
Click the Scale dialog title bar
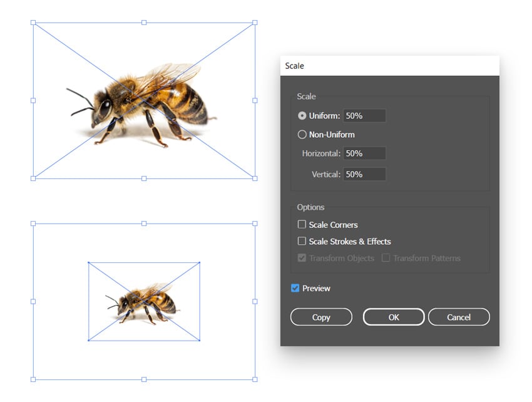[x=389, y=66]
